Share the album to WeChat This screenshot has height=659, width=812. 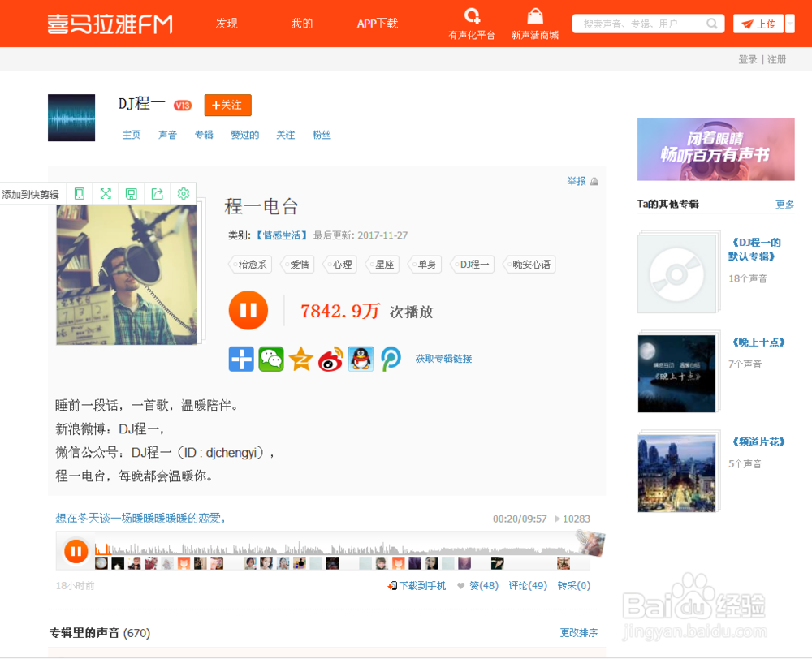point(271,359)
